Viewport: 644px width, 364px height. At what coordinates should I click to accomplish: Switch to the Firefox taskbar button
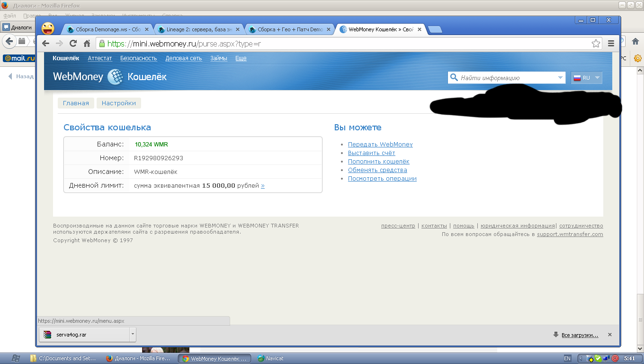(x=139, y=358)
